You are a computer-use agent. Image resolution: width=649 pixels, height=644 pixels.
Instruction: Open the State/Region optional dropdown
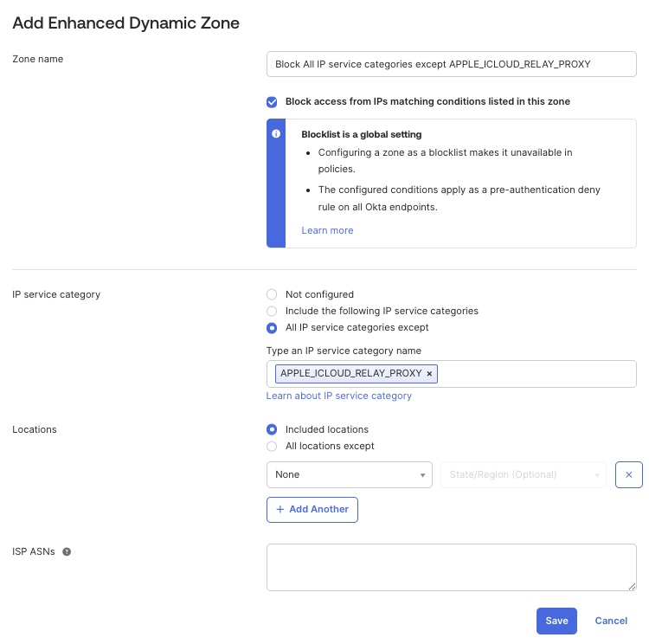[x=524, y=474]
